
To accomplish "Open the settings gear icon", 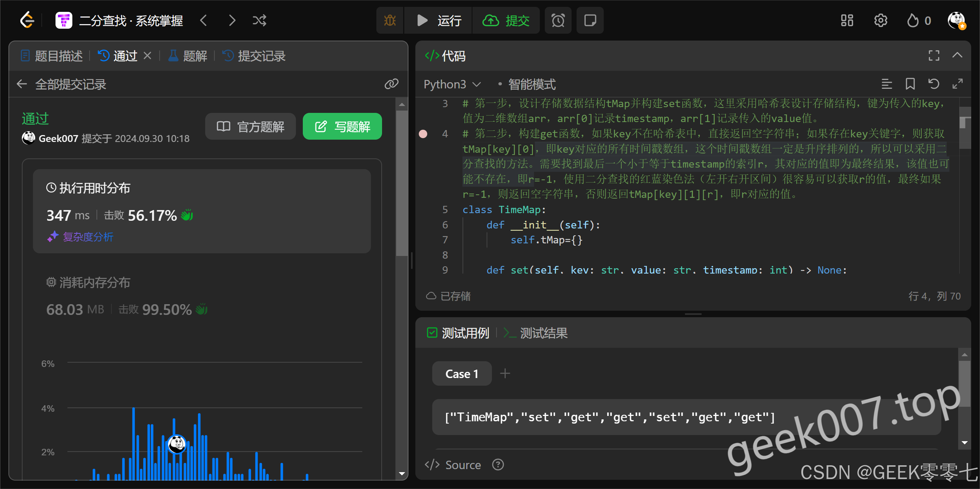I will point(880,20).
